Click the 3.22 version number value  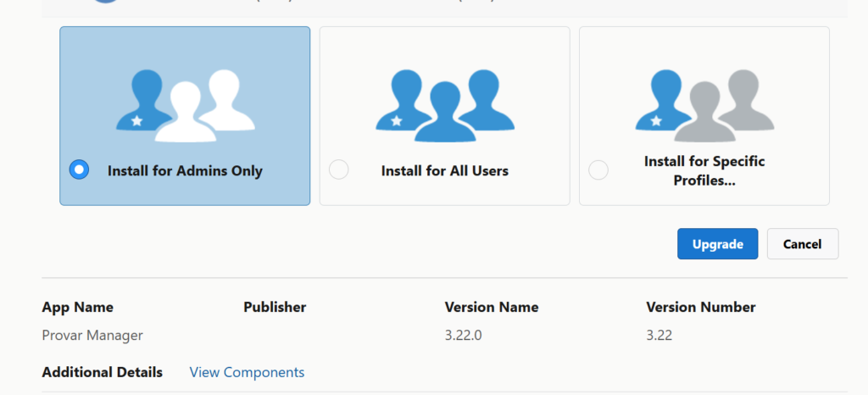659,335
